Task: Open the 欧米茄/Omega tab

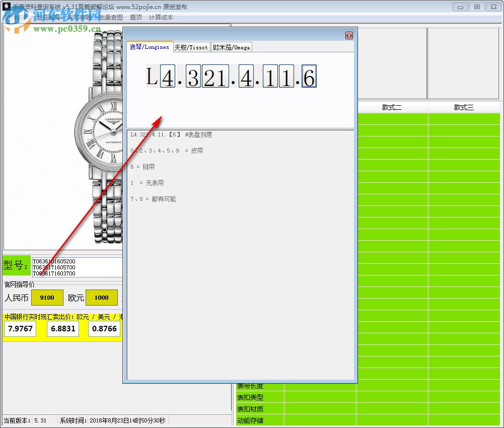Action: (x=231, y=47)
